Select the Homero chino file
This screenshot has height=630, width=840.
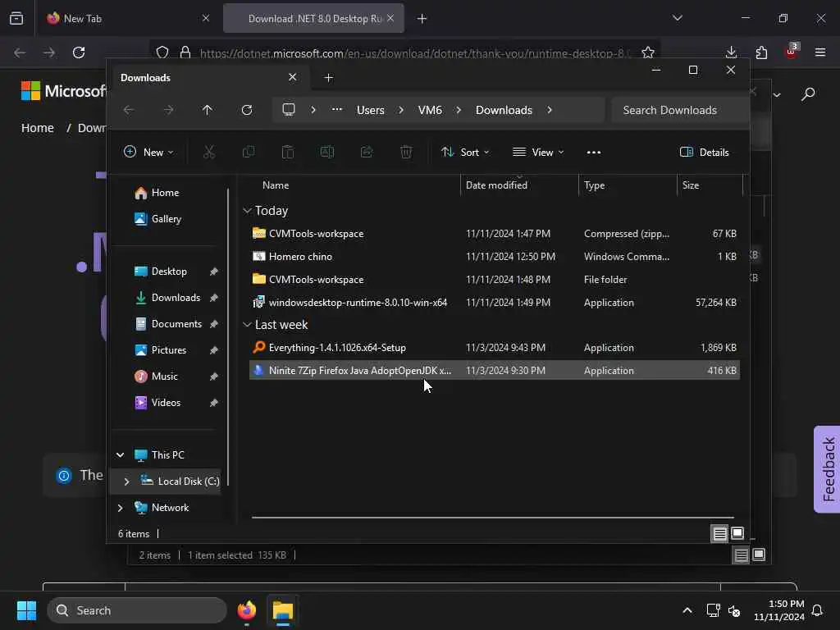point(495,257)
